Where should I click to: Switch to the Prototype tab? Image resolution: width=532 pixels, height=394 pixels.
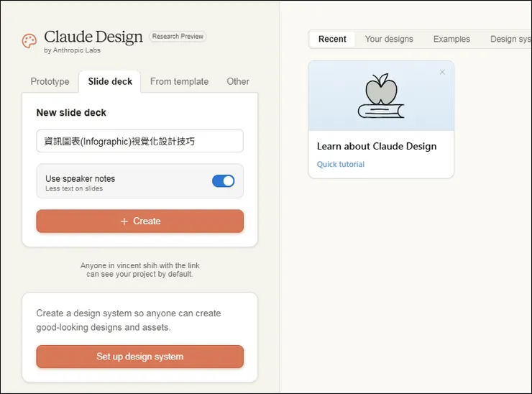pyautogui.click(x=50, y=82)
